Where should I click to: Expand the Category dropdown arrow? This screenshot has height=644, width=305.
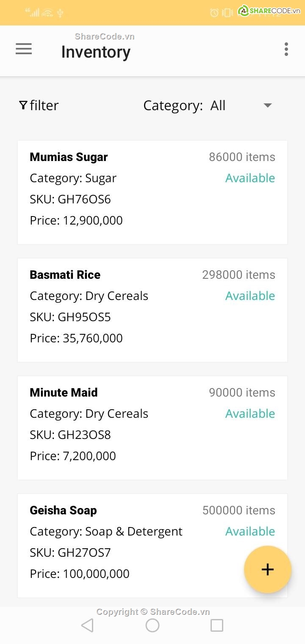[x=268, y=105]
